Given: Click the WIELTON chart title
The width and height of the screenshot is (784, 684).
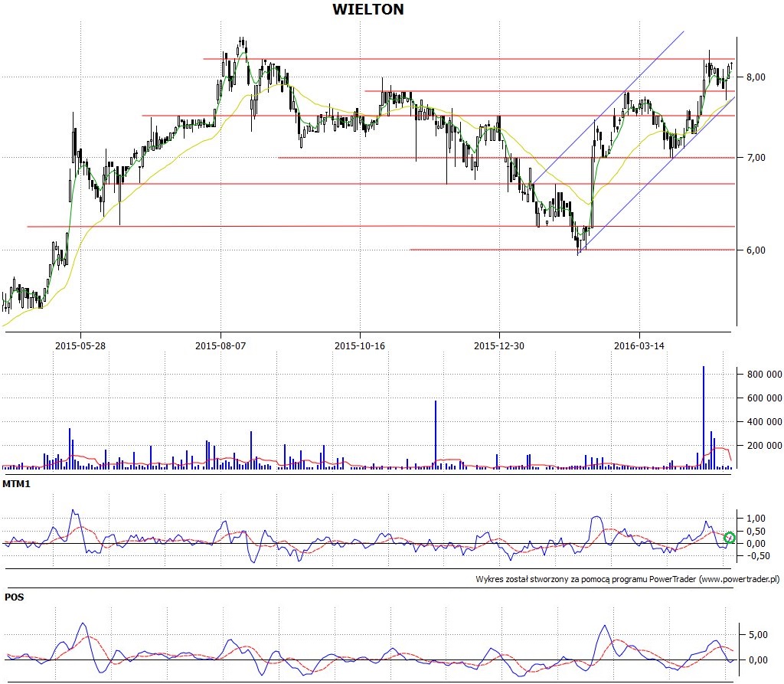Looking at the screenshot, I should click(368, 9).
